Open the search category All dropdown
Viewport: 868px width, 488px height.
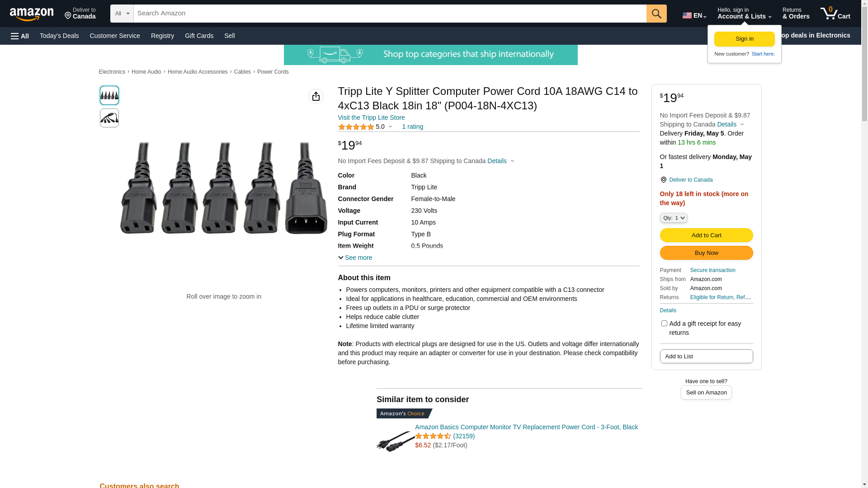click(122, 14)
